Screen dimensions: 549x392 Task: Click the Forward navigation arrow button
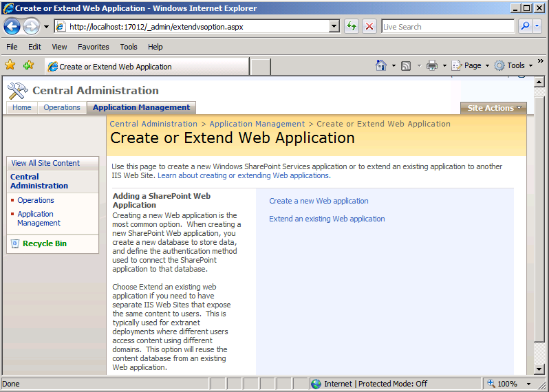(x=31, y=27)
